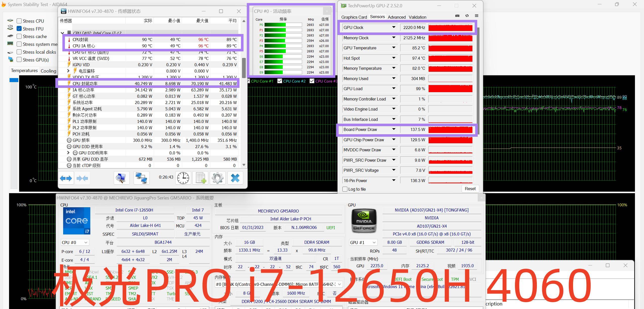Click the HWiNFO64 title bar app icon

64,11
